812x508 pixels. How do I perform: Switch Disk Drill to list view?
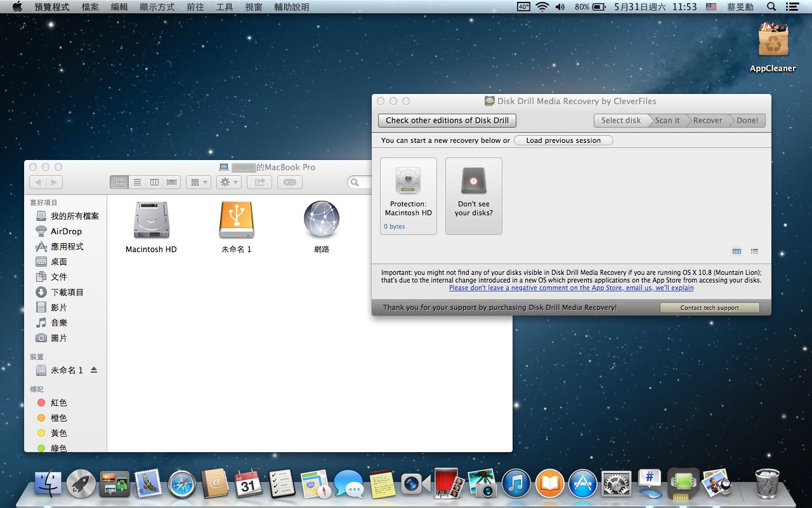coord(754,251)
